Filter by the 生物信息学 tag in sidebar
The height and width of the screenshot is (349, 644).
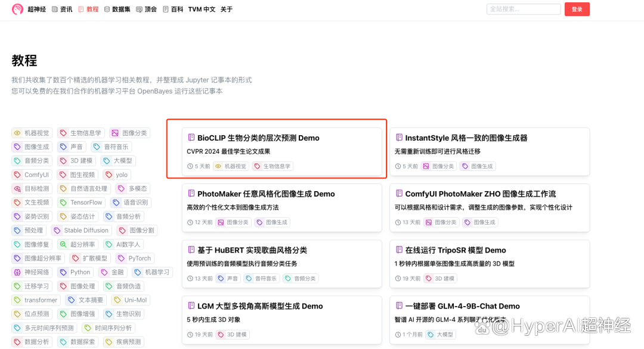click(80, 133)
